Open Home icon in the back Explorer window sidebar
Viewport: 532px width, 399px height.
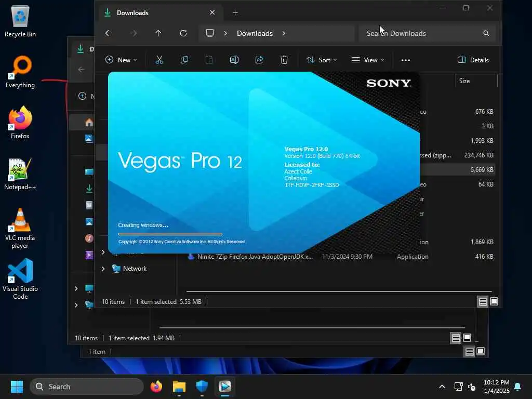tap(89, 123)
